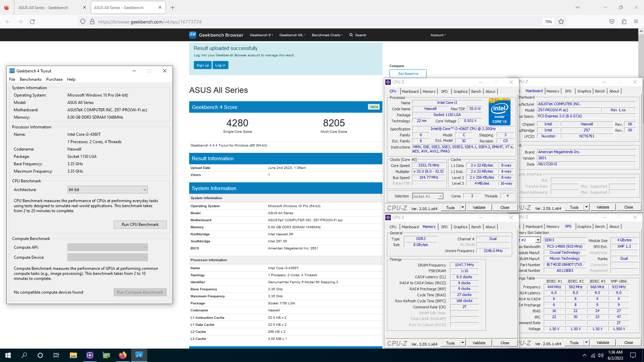Open the disabled Compute Device dropdown

pos(107,257)
